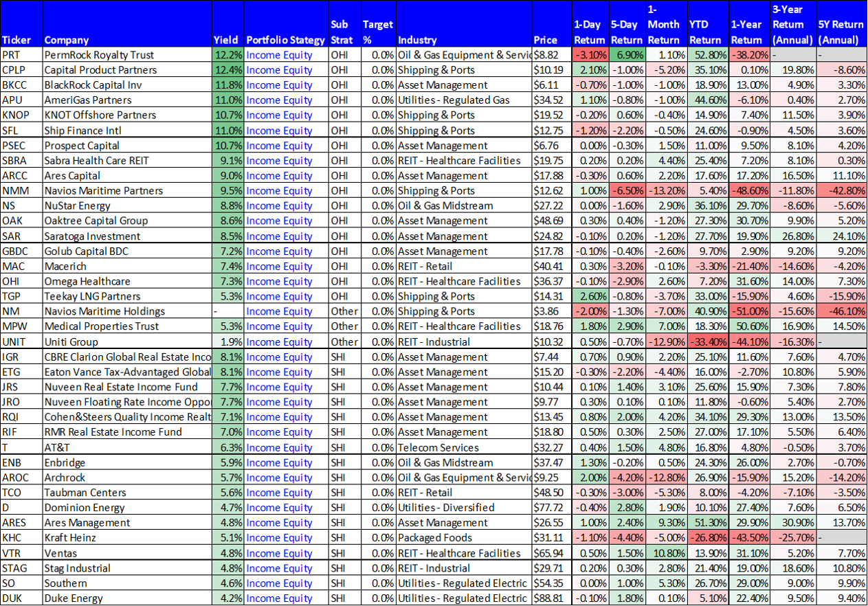Viewport: 868px width, 606px height.
Task: Select company cell Sabra Health Care REIT
Action: pyautogui.click(x=127, y=161)
